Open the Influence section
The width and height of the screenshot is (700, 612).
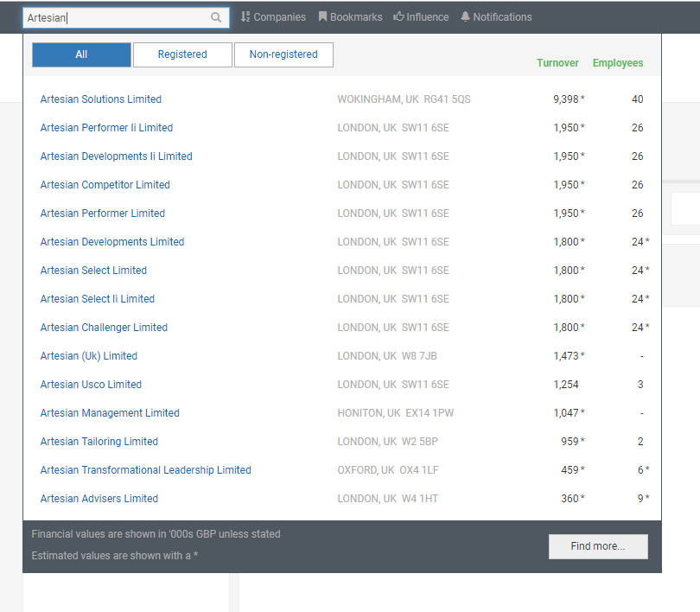421,17
